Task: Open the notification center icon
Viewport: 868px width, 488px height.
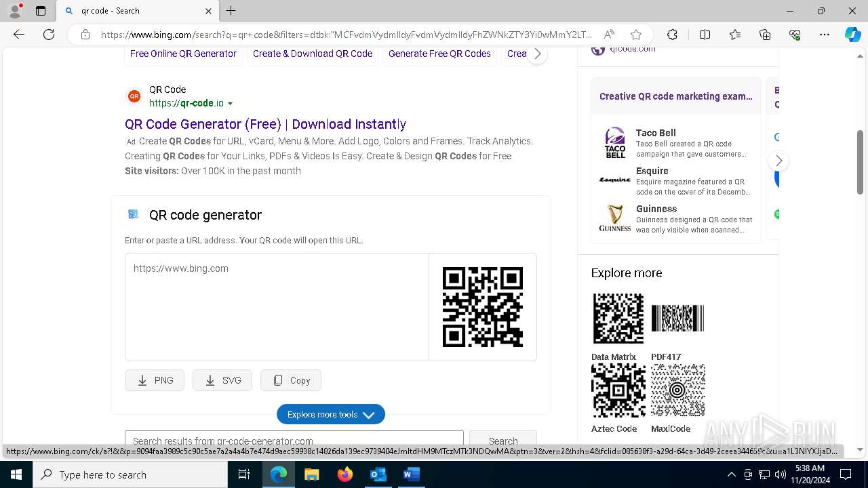Action: click(846, 474)
